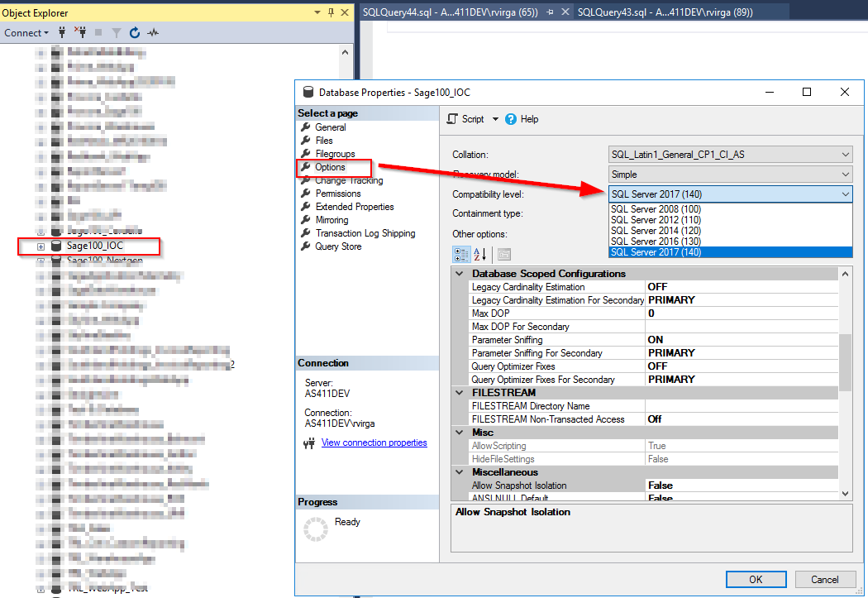Open the Mirroring page
Viewport: 868px width, 598px height.
[331, 220]
